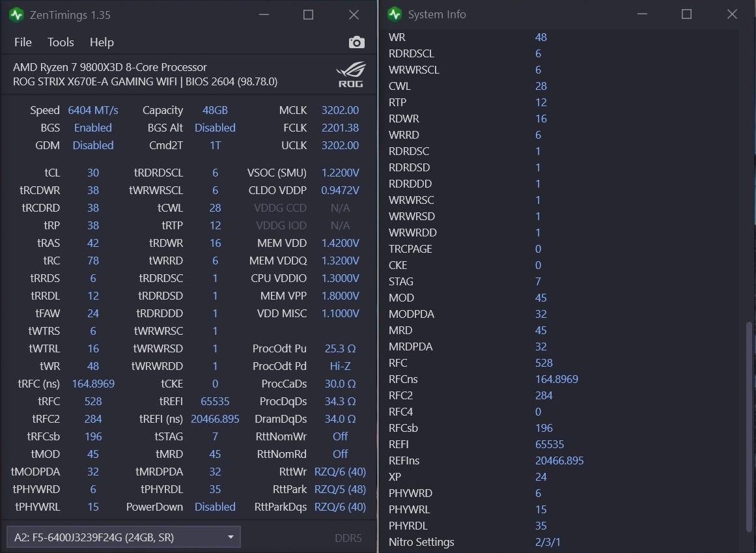Image resolution: width=756 pixels, height=553 pixels.
Task: Click the GDM Disabled value
Action: (93, 145)
